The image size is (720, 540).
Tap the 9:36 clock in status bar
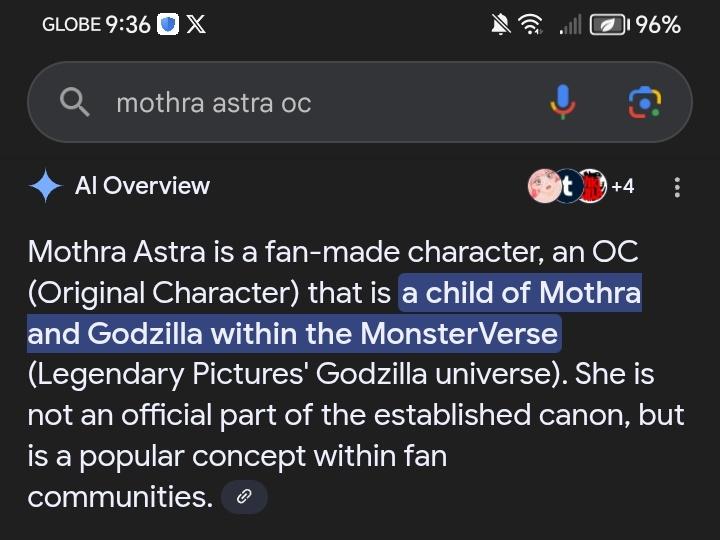(x=128, y=25)
